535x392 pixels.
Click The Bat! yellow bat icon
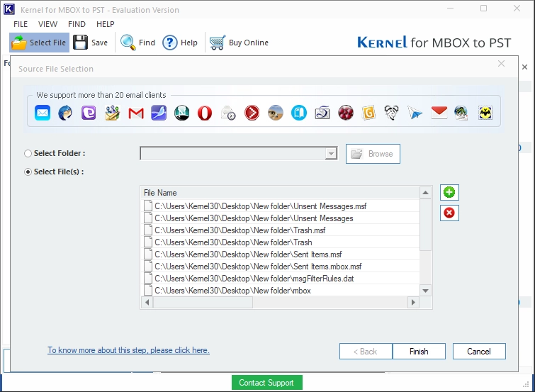pos(485,113)
